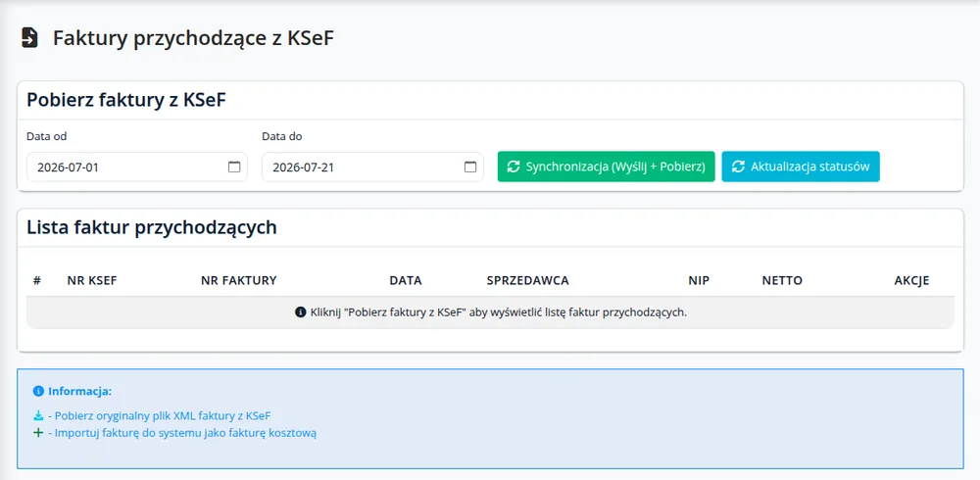Screen dimensions: 980x480
Task: Click the NR FAKTURY column header
Action: [x=239, y=280]
